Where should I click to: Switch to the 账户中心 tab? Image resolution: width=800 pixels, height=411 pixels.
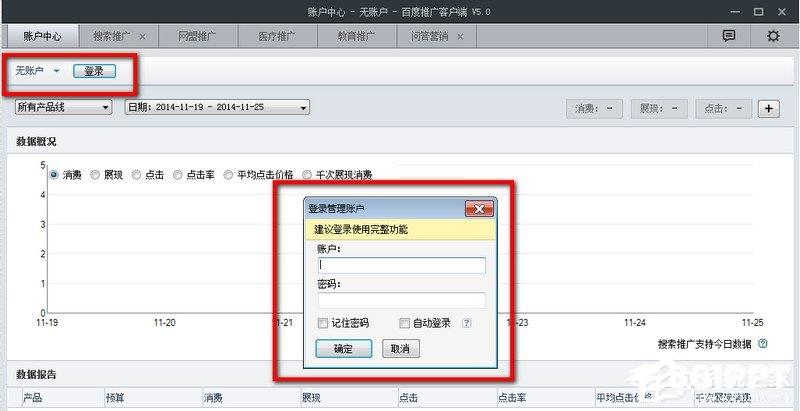pyautogui.click(x=42, y=37)
